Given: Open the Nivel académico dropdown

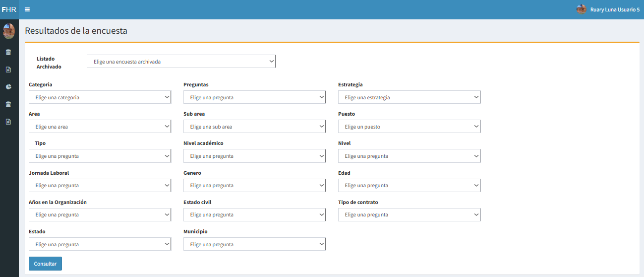Looking at the screenshot, I should pos(254,156).
